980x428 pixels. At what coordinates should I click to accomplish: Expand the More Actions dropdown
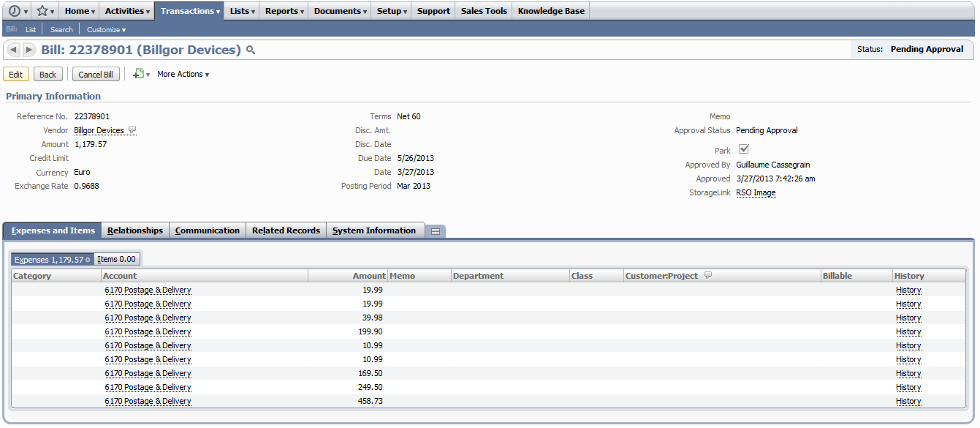pos(183,74)
